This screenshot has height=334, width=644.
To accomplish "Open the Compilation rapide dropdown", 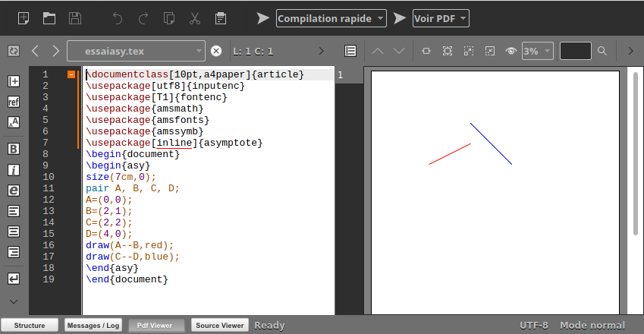I will point(331,18).
